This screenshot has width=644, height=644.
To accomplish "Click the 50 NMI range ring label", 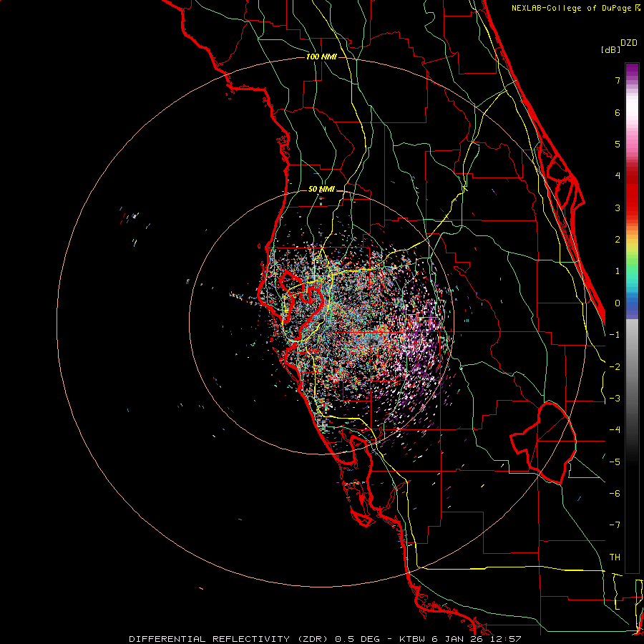I will pos(321,190).
